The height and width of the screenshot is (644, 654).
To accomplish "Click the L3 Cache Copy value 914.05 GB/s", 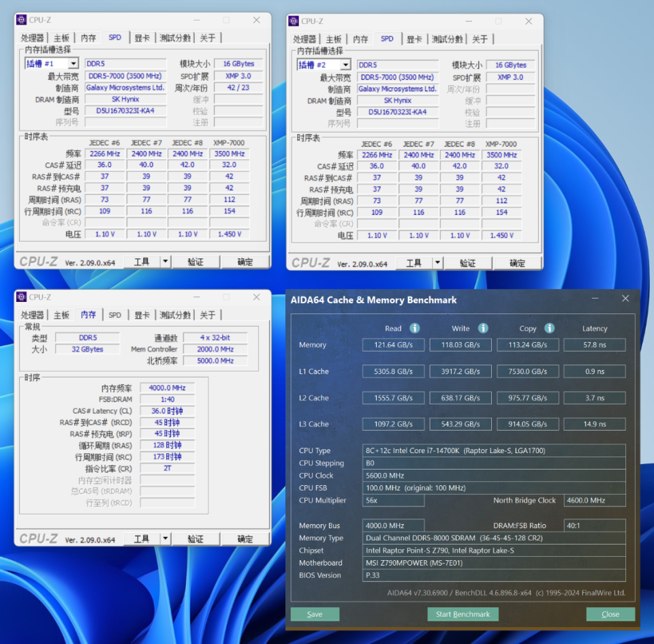I will (x=527, y=424).
